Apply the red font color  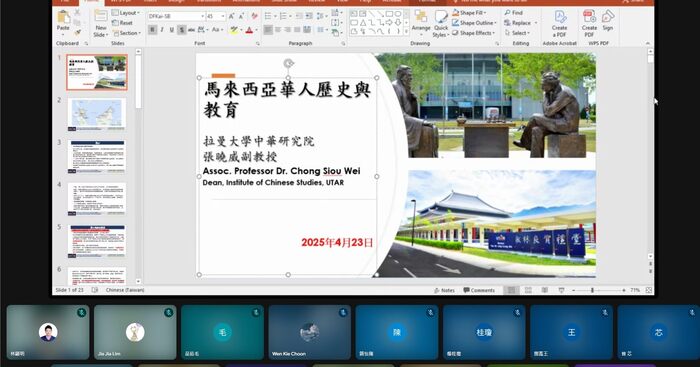[x=249, y=30]
